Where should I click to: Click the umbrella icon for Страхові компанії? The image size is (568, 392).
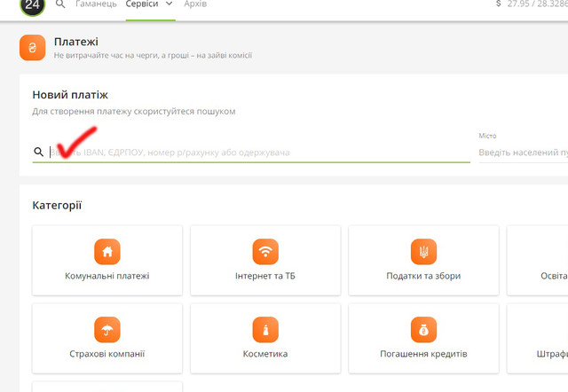point(106,330)
